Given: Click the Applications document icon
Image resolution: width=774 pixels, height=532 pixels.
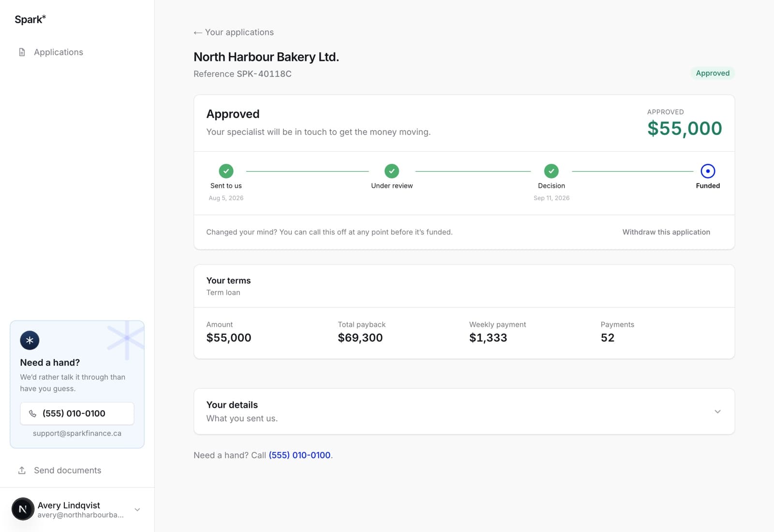Looking at the screenshot, I should tap(22, 52).
